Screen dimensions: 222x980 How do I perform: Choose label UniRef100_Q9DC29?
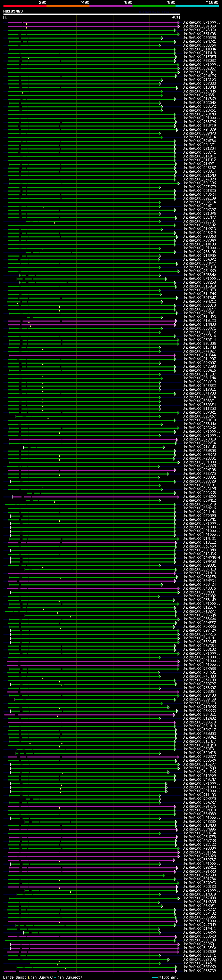[x=199, y=481]
